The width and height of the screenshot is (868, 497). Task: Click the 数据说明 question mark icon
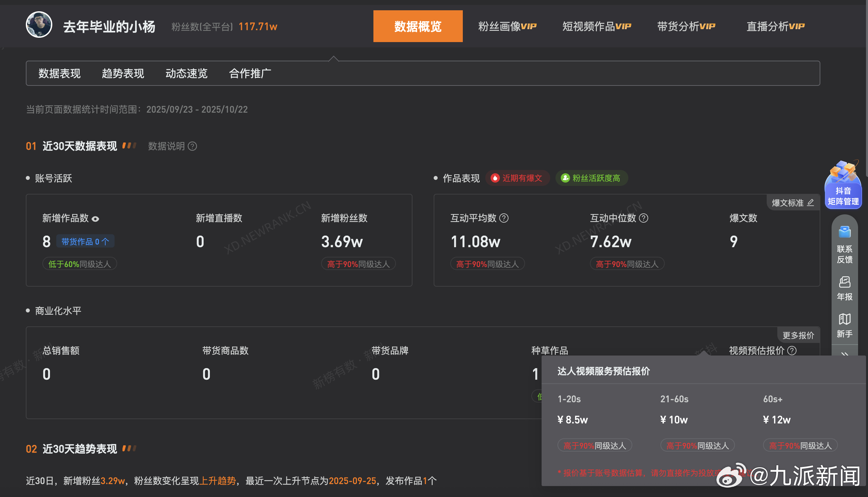tap(192, 146)
